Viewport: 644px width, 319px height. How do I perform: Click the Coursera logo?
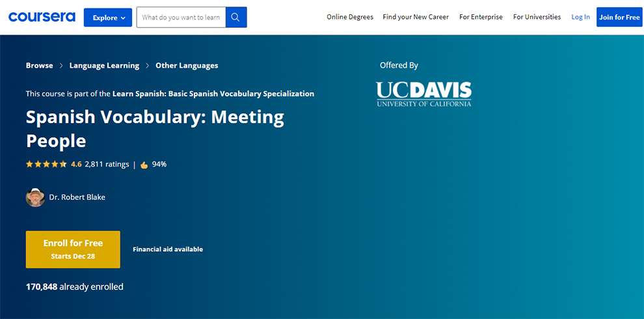click(42, 18)
